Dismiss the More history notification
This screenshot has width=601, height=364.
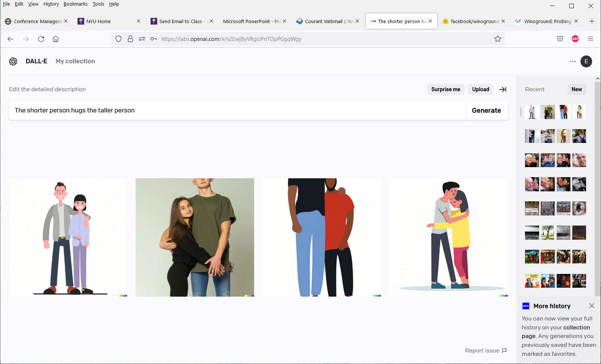click(x=591, y=306)
